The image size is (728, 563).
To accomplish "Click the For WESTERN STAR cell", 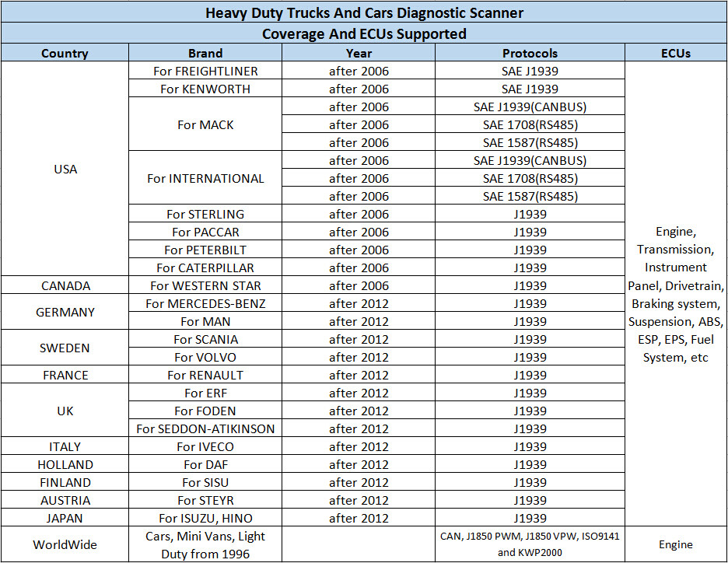I will click(205, 285).
